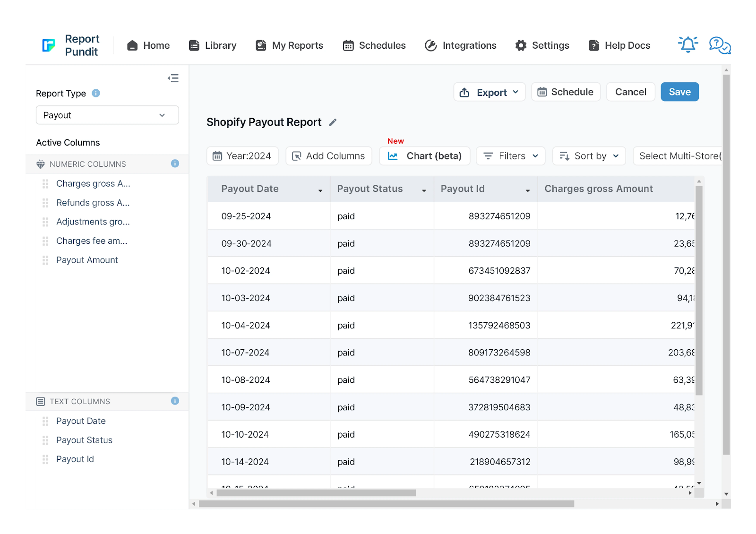
Task: Open Chart (beta)
Action: coord(425,156)
